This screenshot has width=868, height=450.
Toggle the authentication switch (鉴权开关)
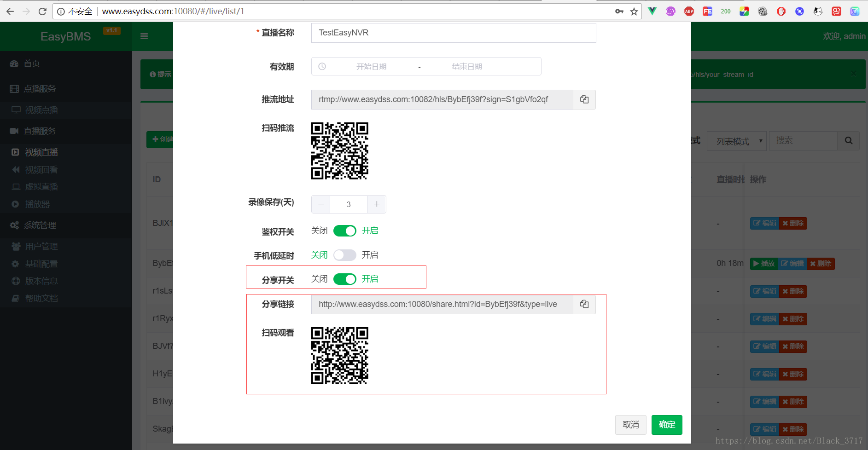(344, 231)
